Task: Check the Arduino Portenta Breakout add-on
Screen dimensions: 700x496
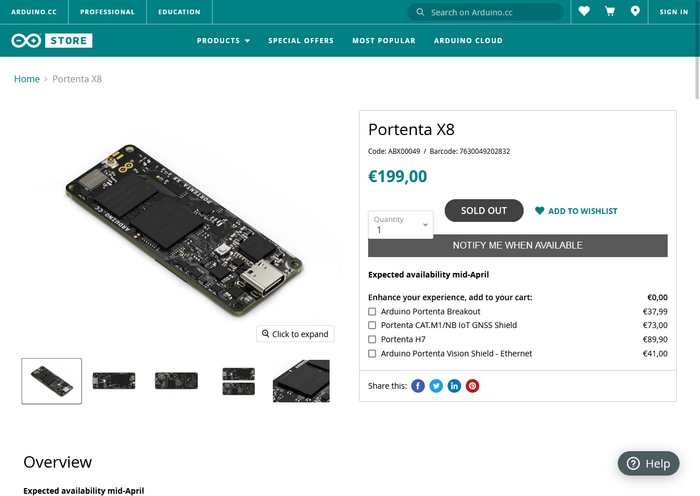Action: pos(373,312)
